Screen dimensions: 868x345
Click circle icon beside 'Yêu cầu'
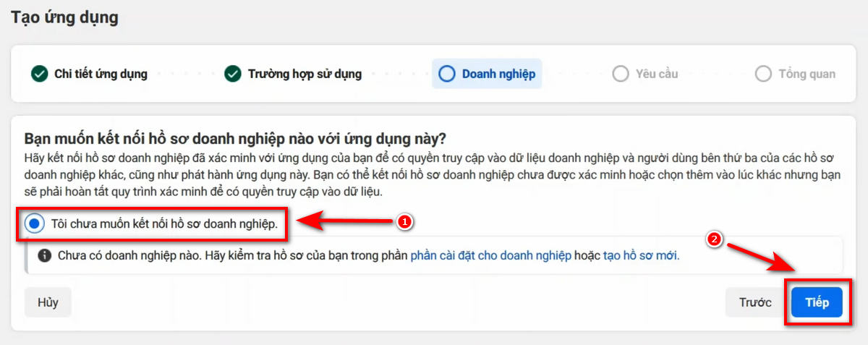point(620,74)
